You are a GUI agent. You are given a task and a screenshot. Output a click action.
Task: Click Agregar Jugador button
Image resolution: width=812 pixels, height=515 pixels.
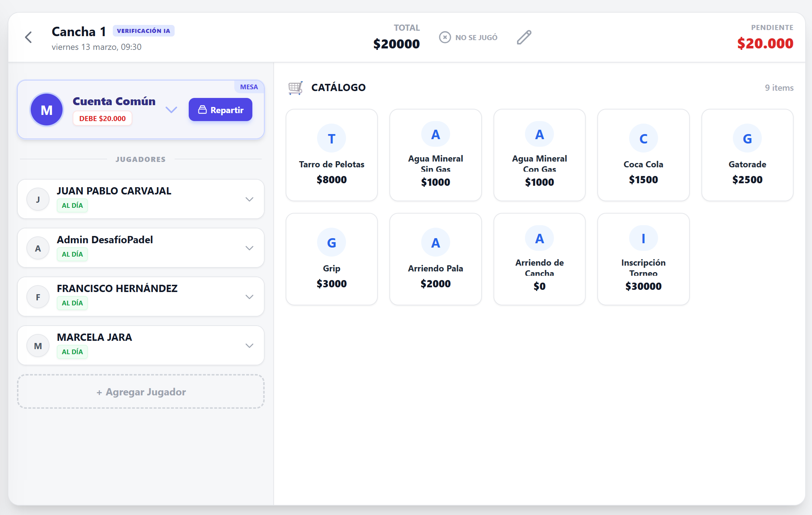click(x=141, y=392)
